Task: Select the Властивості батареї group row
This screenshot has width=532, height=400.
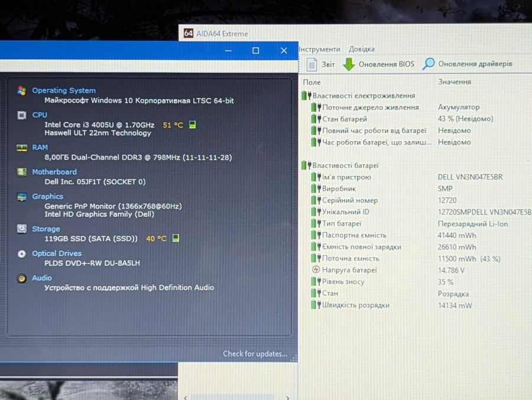Action: click(x=416, y=165)
